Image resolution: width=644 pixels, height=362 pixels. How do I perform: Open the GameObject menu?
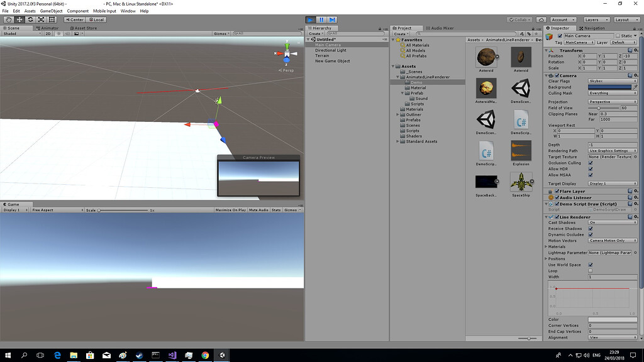click(53, 11)
